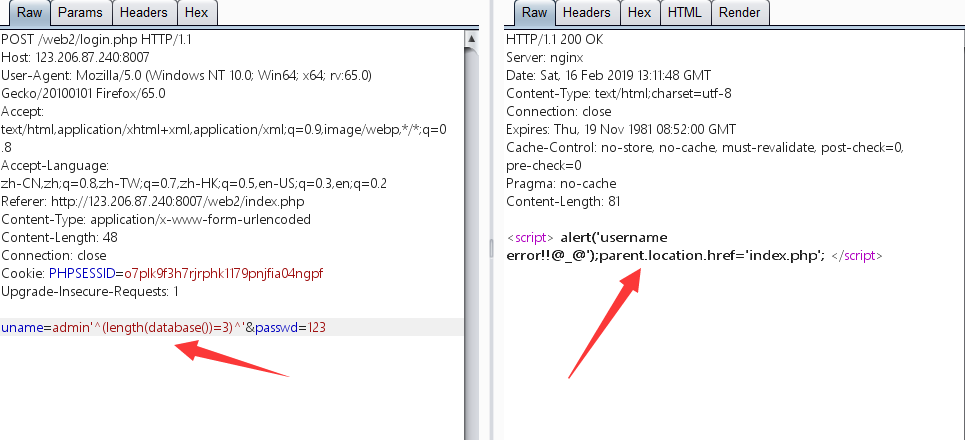Click the pre-check=0 line
The height and width of the screenshot is (440, 965).
tap(543, 166)
